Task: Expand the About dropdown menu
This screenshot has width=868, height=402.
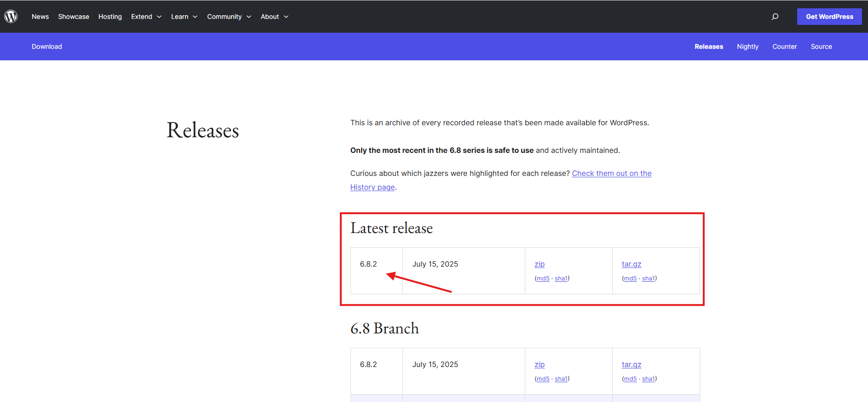Action: [x=274, y=17]
